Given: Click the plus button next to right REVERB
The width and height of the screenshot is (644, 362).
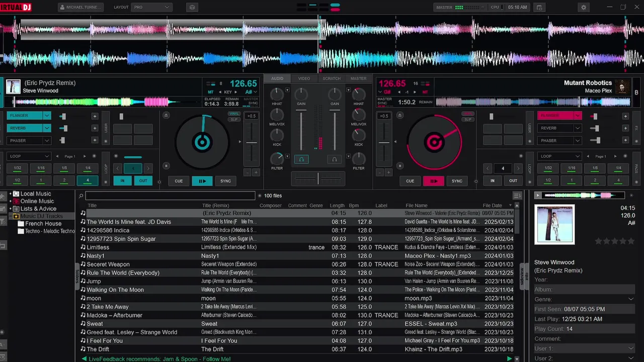Looking at the screenshot, I should [x=625, y=128].
